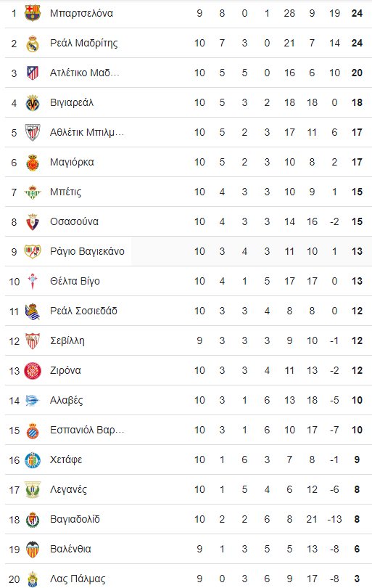Click the Villarreal yellow crest icon
The height and width of the screenshot is (588, 372).
click(x=33, y=103)
